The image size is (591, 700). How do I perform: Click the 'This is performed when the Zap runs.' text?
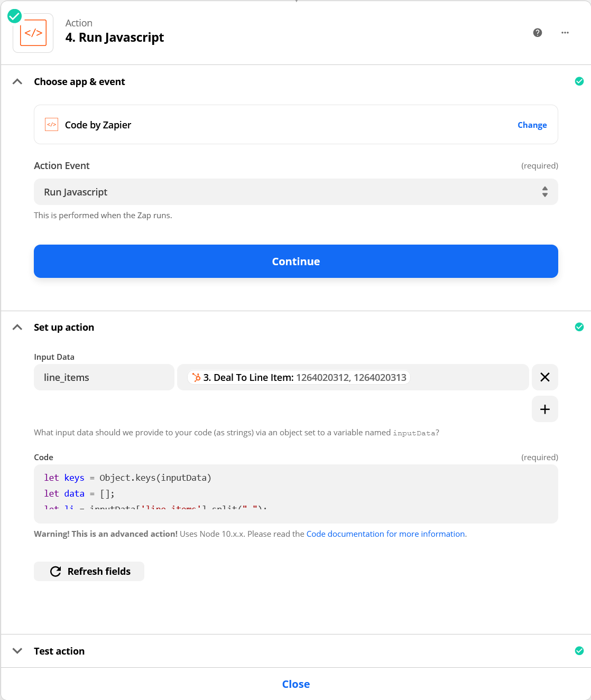[103, 215]
